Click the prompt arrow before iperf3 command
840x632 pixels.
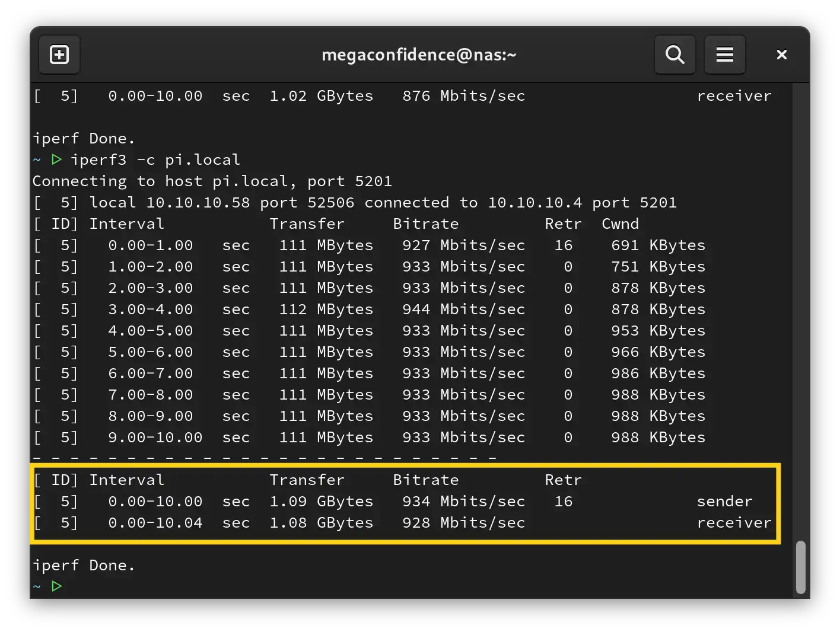click(57, 159)
